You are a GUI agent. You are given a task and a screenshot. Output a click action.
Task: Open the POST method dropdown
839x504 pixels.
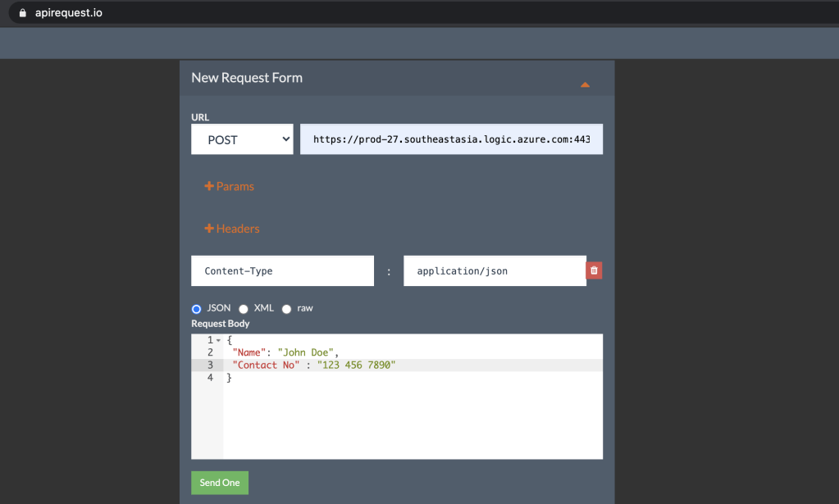tap(242, 139)
